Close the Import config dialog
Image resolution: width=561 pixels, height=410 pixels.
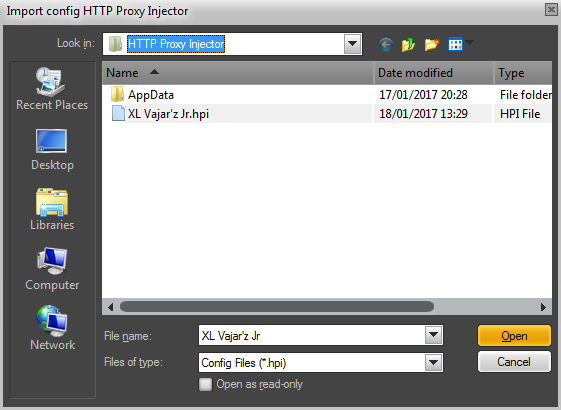tap(551, 10)
